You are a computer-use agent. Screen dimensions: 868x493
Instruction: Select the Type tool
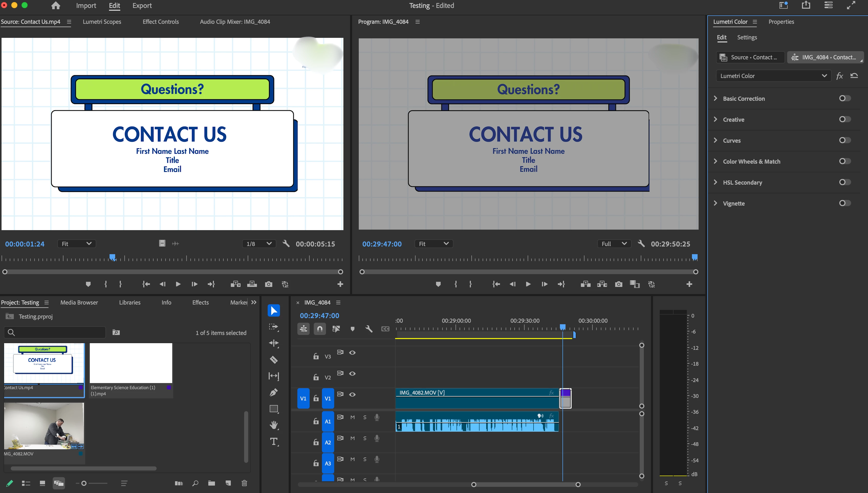tap(274, 442)
